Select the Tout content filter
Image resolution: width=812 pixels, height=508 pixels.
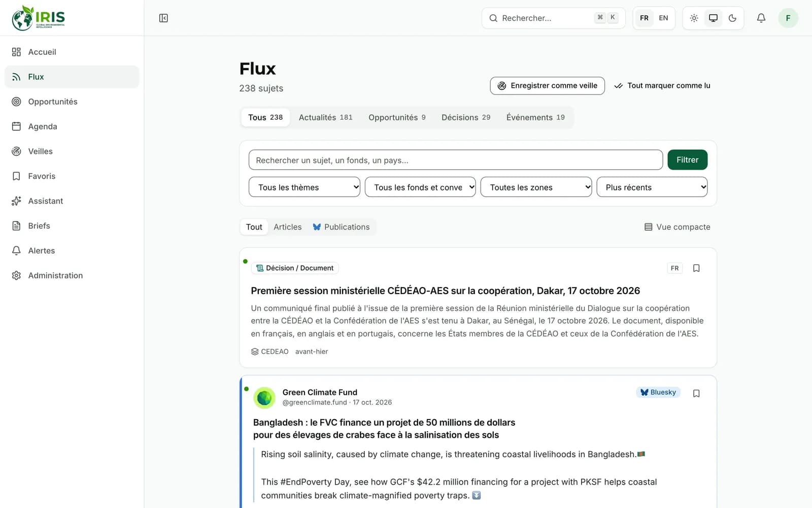254,227
